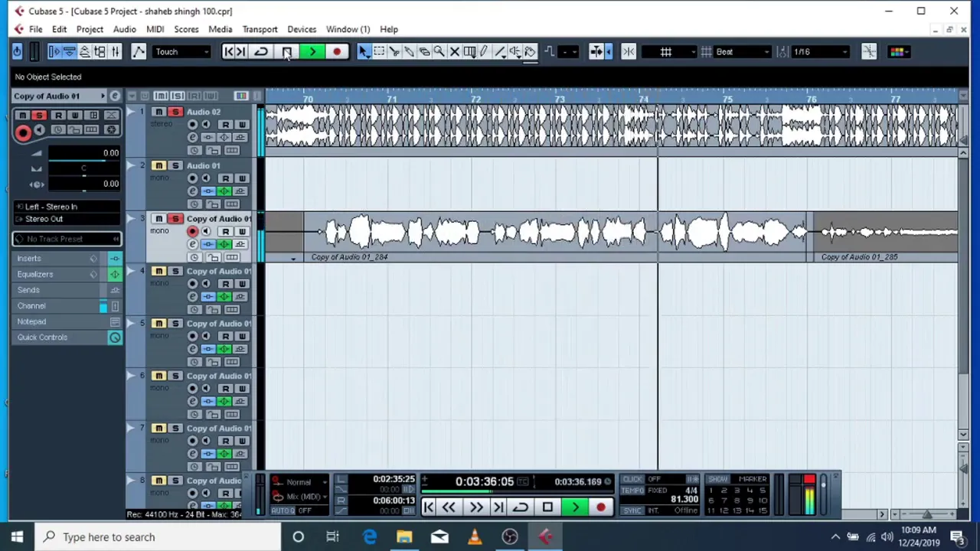Select Stereo Out output routing

[67, 219]
